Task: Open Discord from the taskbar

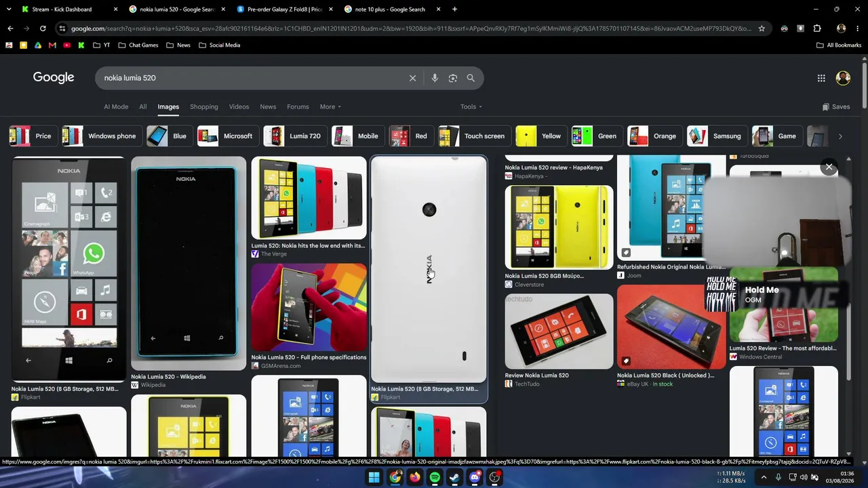Action: [x=475, y=477]
